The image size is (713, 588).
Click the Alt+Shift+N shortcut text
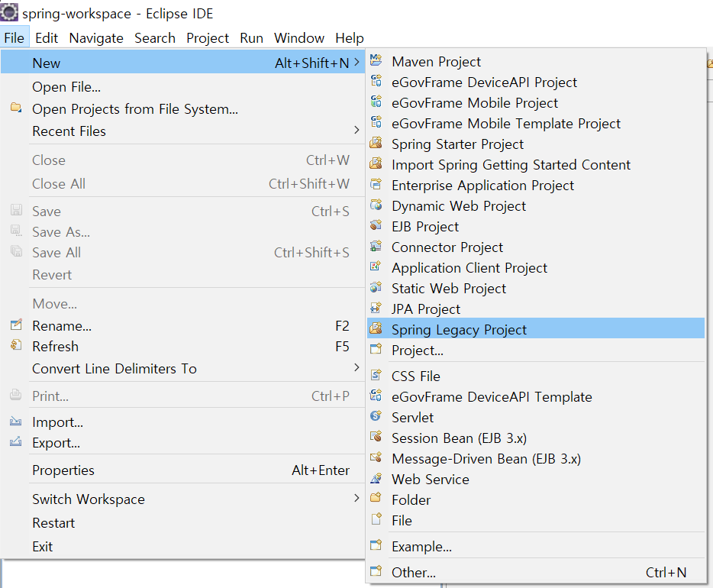tap(311, 63)
